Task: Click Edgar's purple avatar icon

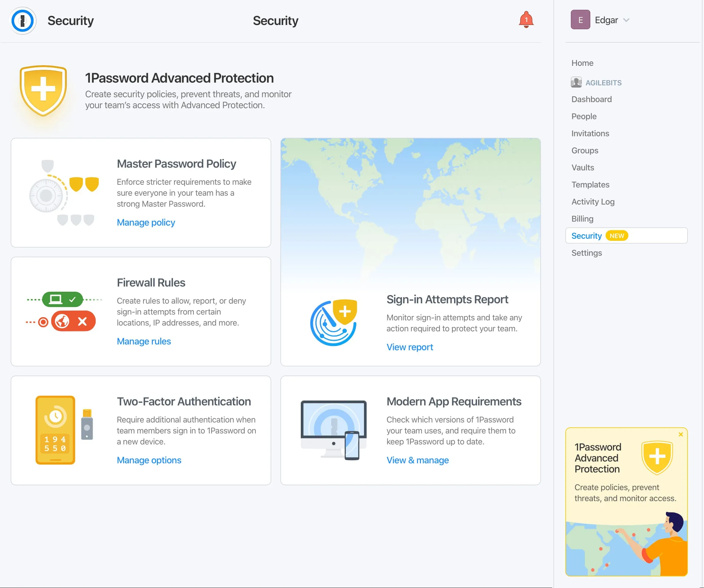Action: click(580, 20)
